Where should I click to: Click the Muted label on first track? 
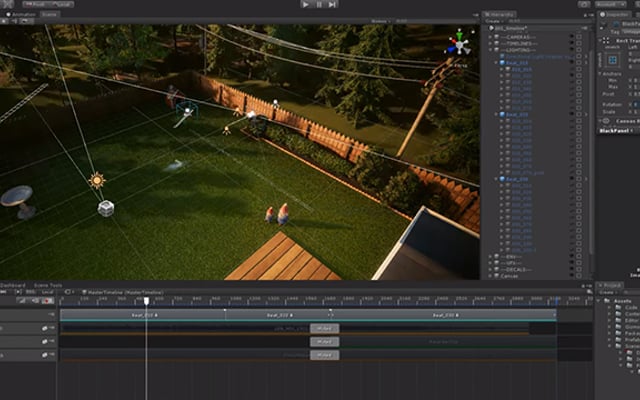[x=324, y=328]
